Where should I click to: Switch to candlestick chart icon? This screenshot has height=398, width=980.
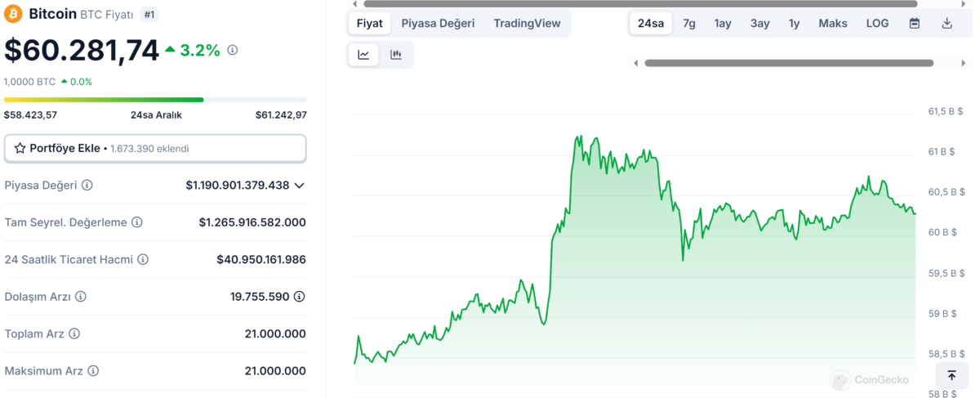click(396, 55)
